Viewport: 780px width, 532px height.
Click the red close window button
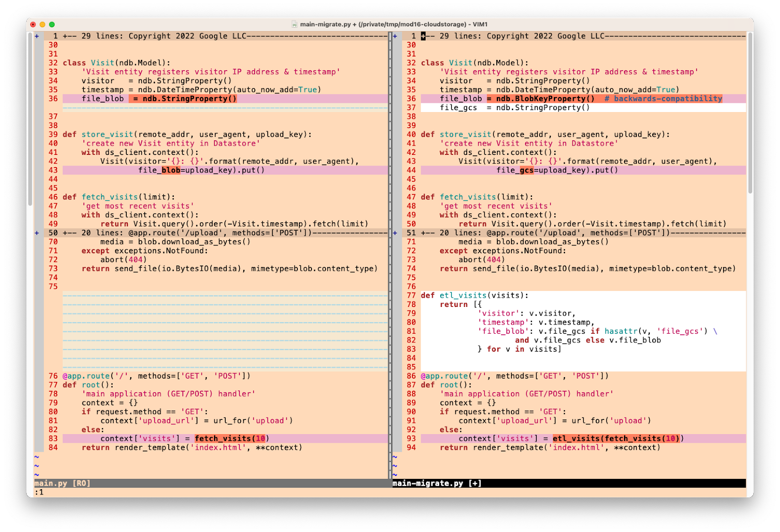33,24
